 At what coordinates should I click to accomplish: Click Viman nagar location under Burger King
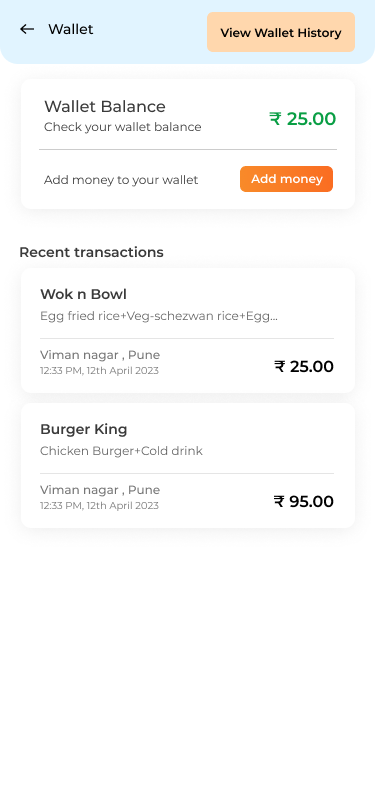[100, 490]
